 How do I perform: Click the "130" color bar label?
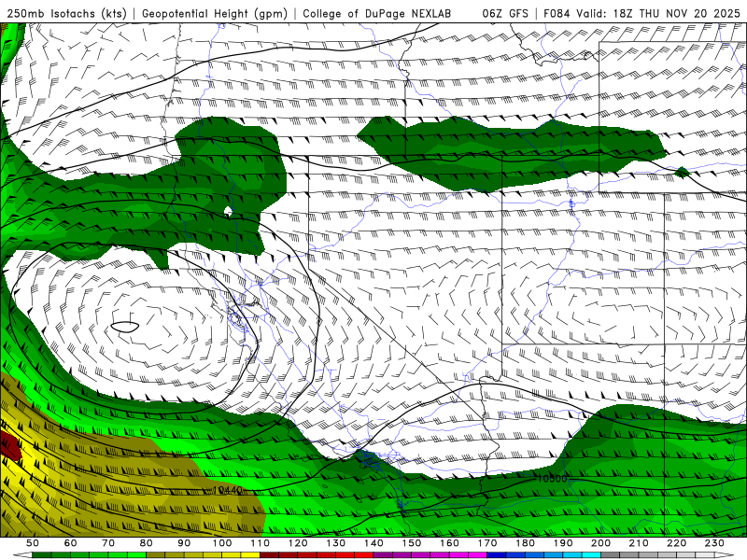coord(336,543)
